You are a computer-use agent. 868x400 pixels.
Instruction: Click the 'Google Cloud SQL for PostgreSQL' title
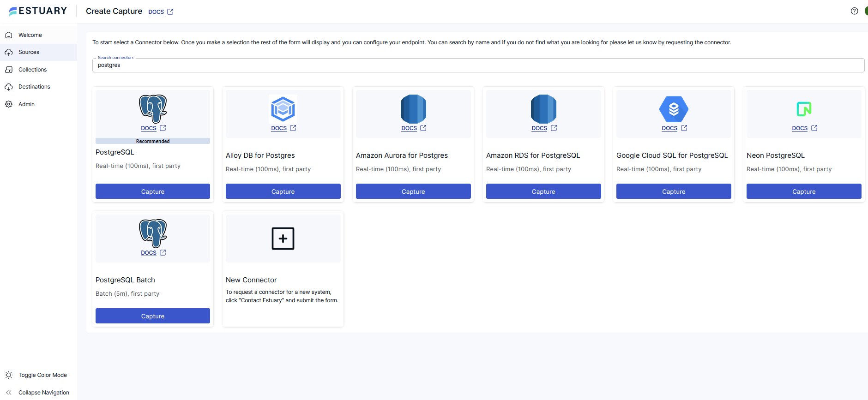point(672,155)
